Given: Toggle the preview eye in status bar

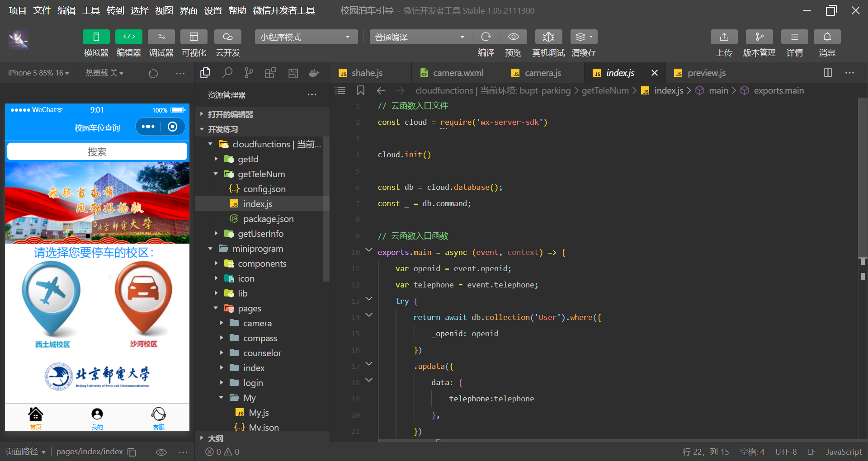Looking at the screenshot, I should click(161, 452).
